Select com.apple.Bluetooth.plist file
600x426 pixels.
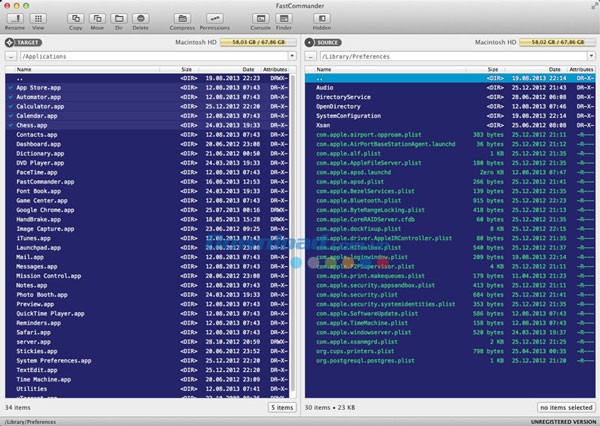point(450,201)
